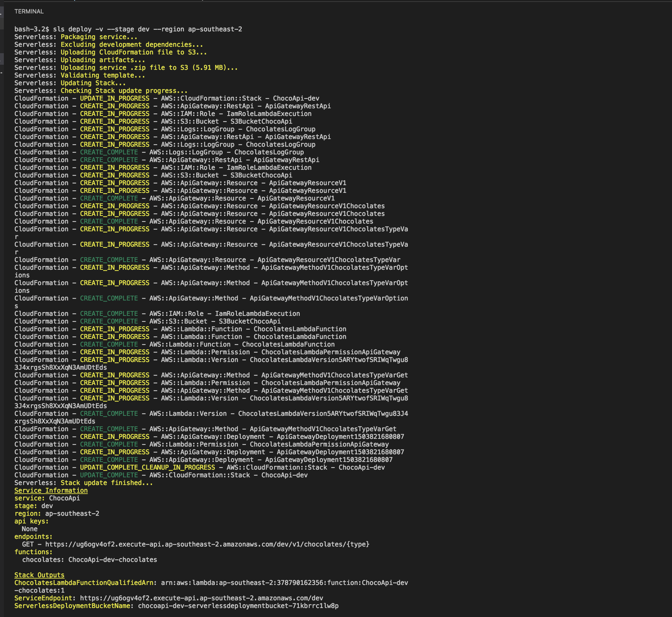
Task: Click the 'api keys:' label
Action: tap(31, 521)
